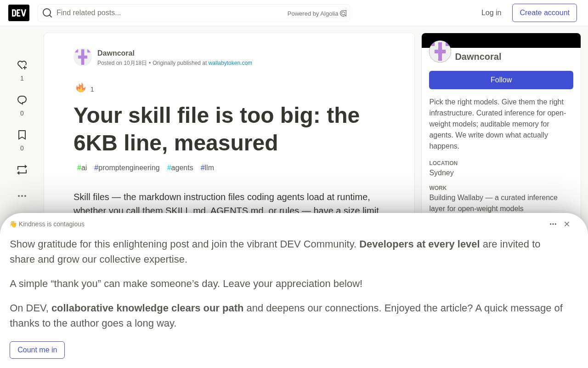Viewport: 588px width, 368px height.
Task: Bookmark this post with save icon
Action: click(22, 135)
